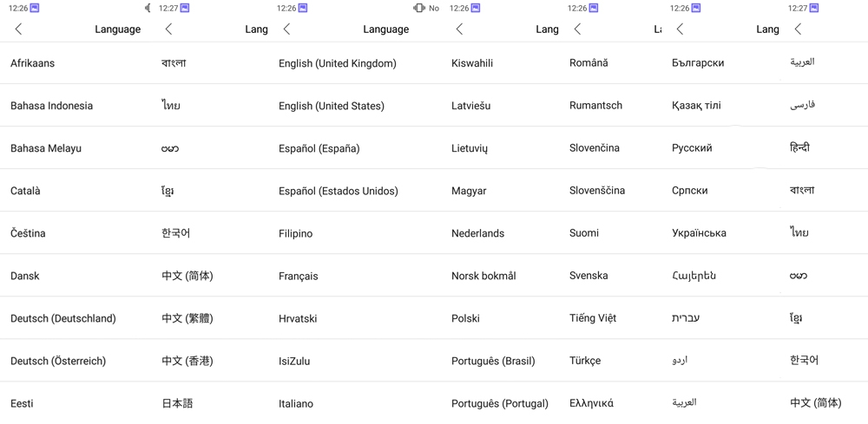Viewport: 868px width, 424px height.
Task: Select Nederlands language
Action: click(x=477, y=233)
